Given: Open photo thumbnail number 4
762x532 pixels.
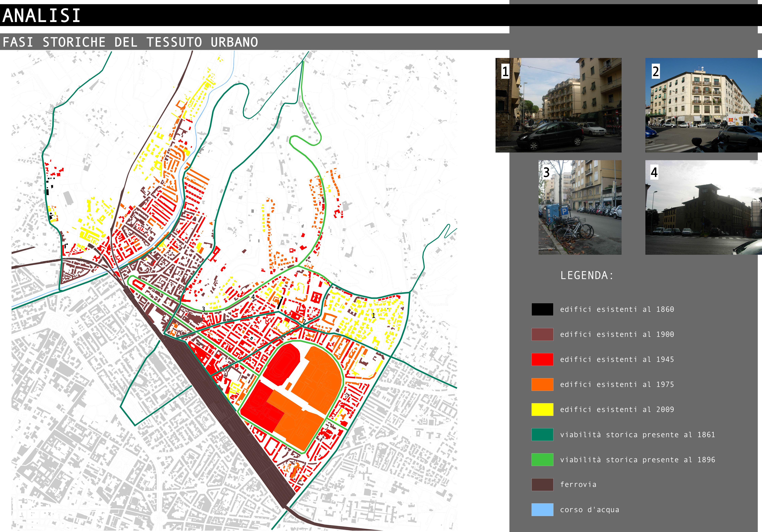Looking at the screenshot, I should [703, 207].
